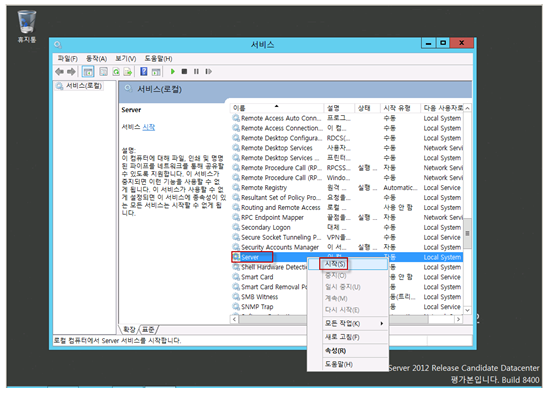Select the Routing and Remote Access service
This screenshot has height=393, width=549.
pyautogui.click(x=347, y=207)
